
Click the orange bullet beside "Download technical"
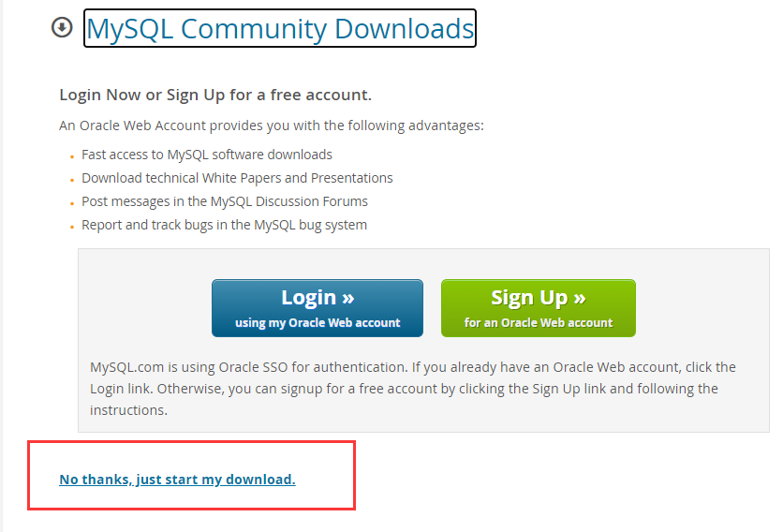point(72,180)
